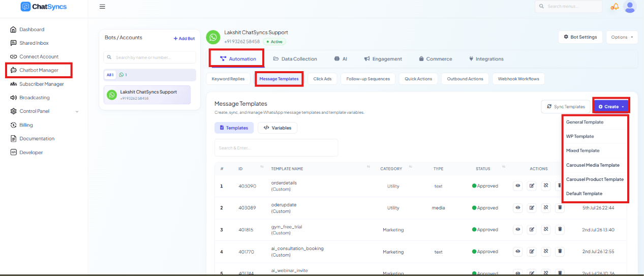Select the Keyword Replies sub-tab
The image size is (644, 276).
click(228, 79)
